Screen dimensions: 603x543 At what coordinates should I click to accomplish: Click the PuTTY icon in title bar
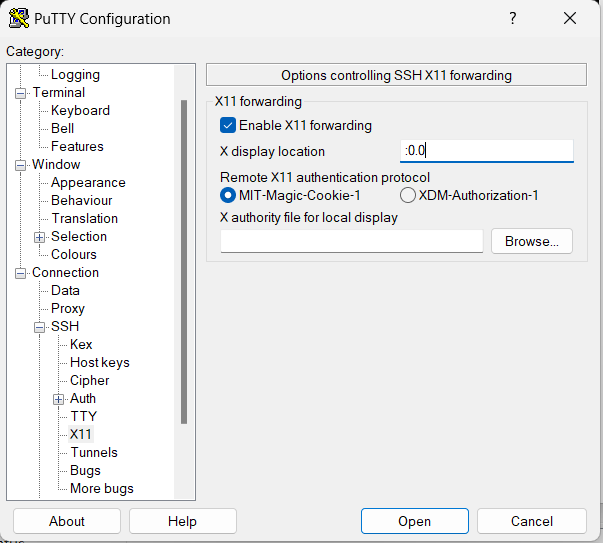tap(19, 18)
